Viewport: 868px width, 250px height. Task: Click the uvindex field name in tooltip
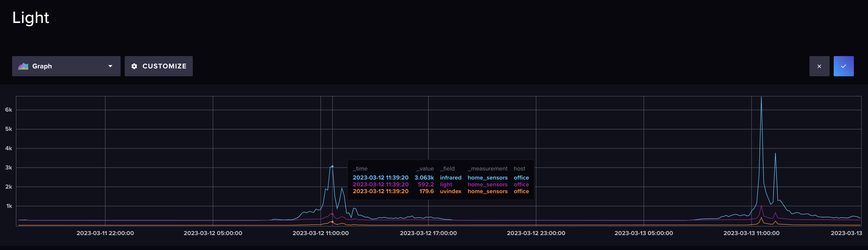pyautogui.click(x=450, y=191)
